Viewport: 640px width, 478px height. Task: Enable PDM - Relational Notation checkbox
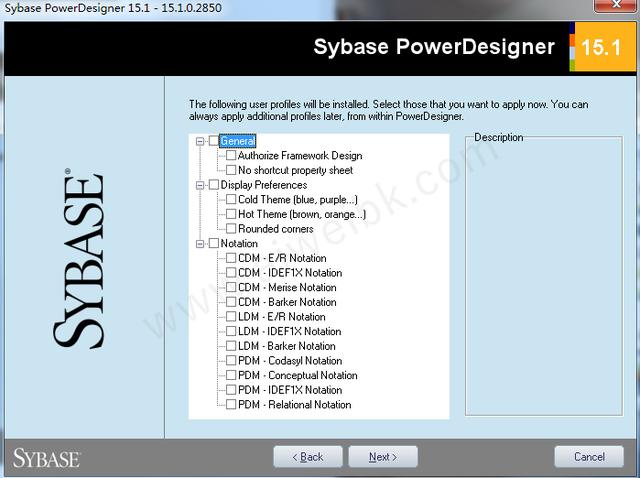coord(231,405)
